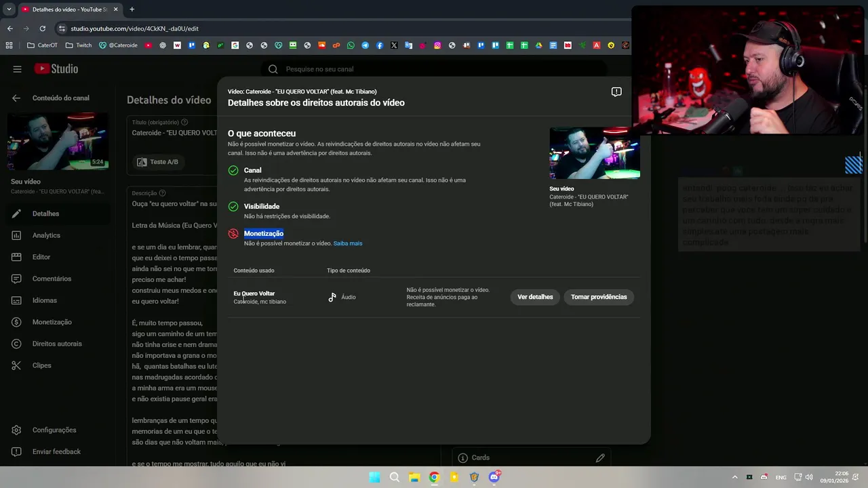Click the Seu vídeo thumbnail in dialog
The height and width of the screenshot is (488, 868).
point(594,153)
